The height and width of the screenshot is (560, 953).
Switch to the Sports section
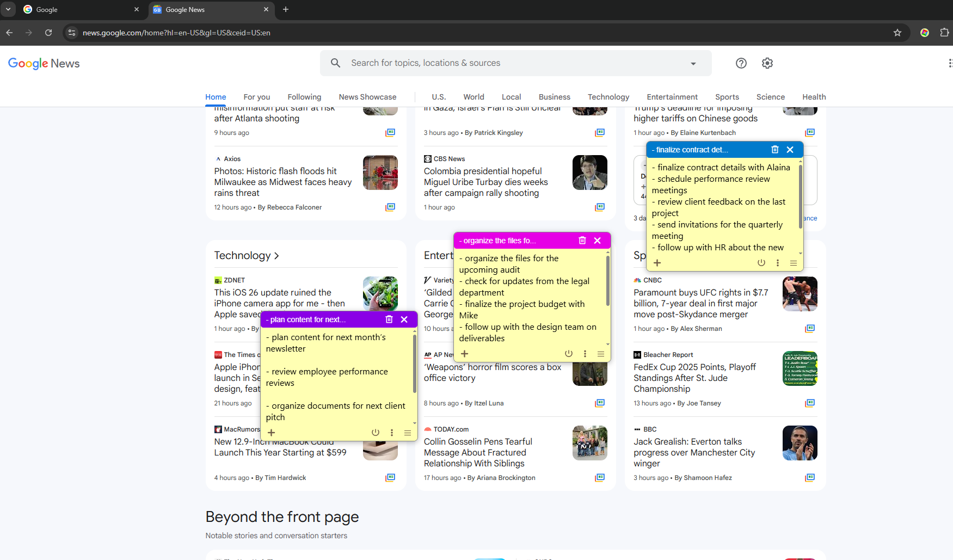point(727,97)
